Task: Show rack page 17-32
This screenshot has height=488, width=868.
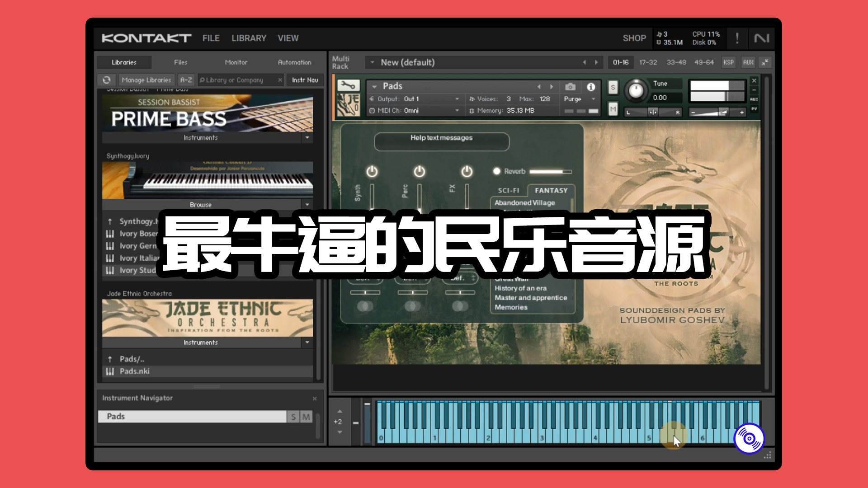Action: click(x=648, y=62)
